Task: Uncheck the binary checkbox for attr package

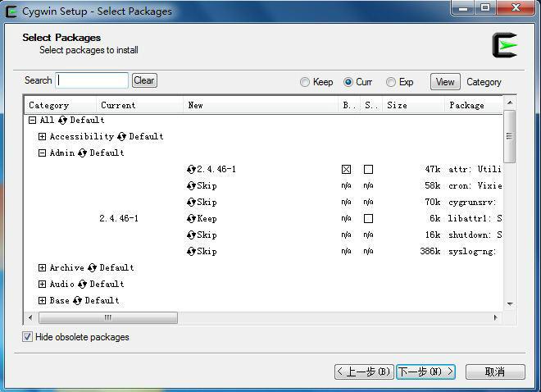Action: point(346,170)
